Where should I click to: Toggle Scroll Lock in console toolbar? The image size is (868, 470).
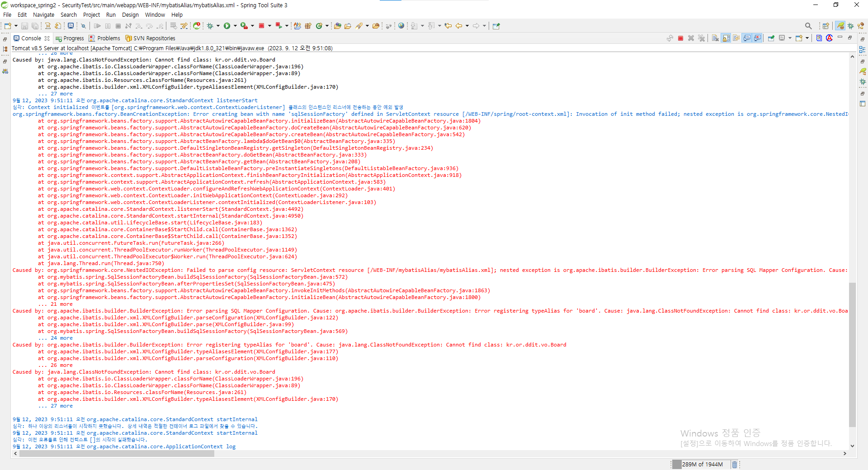coord(726,38)
